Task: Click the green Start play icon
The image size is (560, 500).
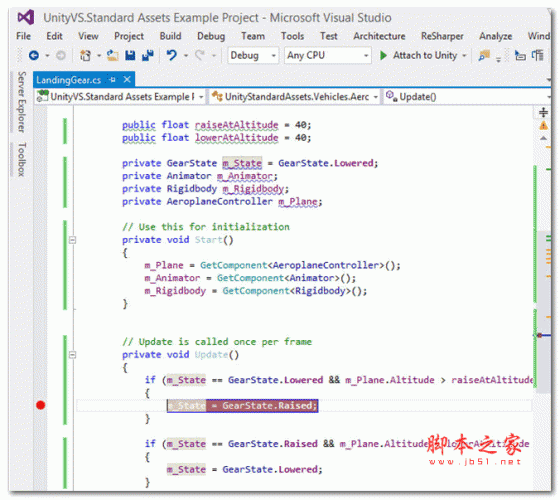Action: (x=383, y=55)
